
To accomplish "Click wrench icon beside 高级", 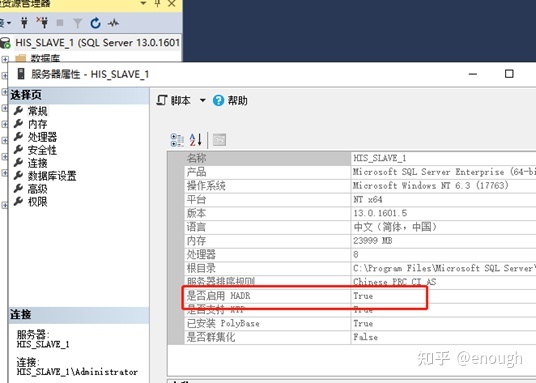I will point(18,188).
